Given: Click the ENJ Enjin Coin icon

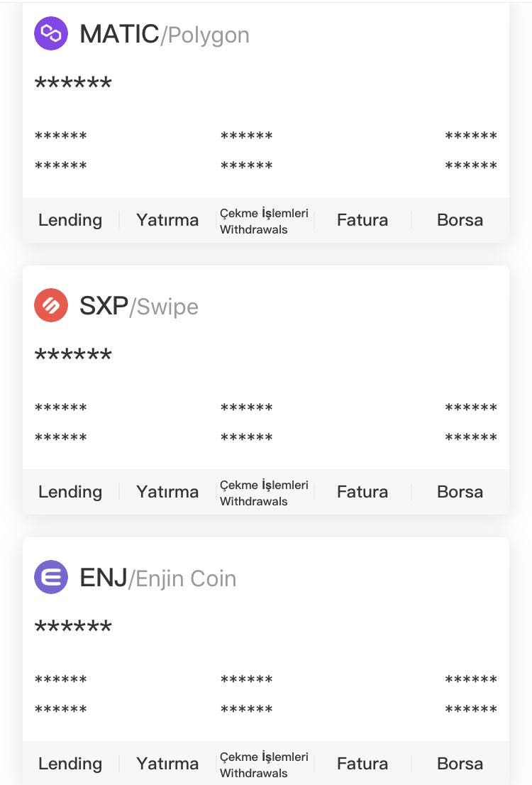Looking at the screenshot, I should 51,577.
